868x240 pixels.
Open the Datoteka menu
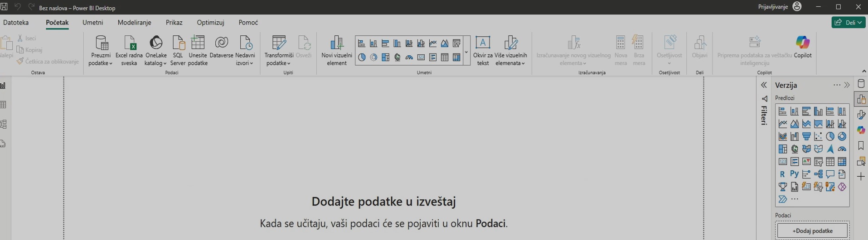(x=16, y=23)
